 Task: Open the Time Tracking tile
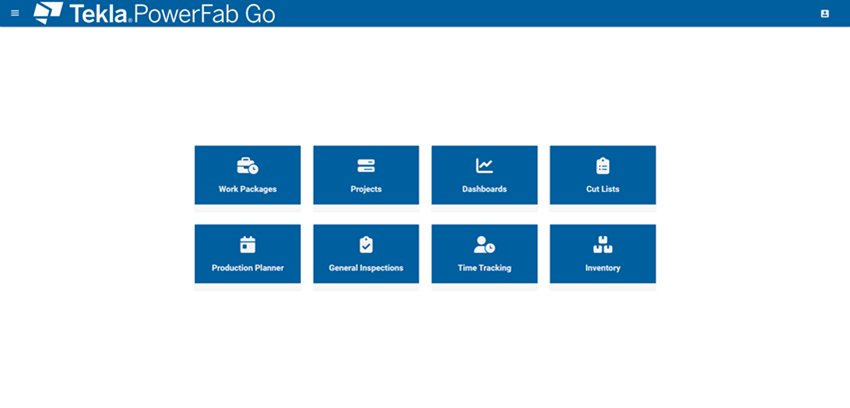pos(485,254)
